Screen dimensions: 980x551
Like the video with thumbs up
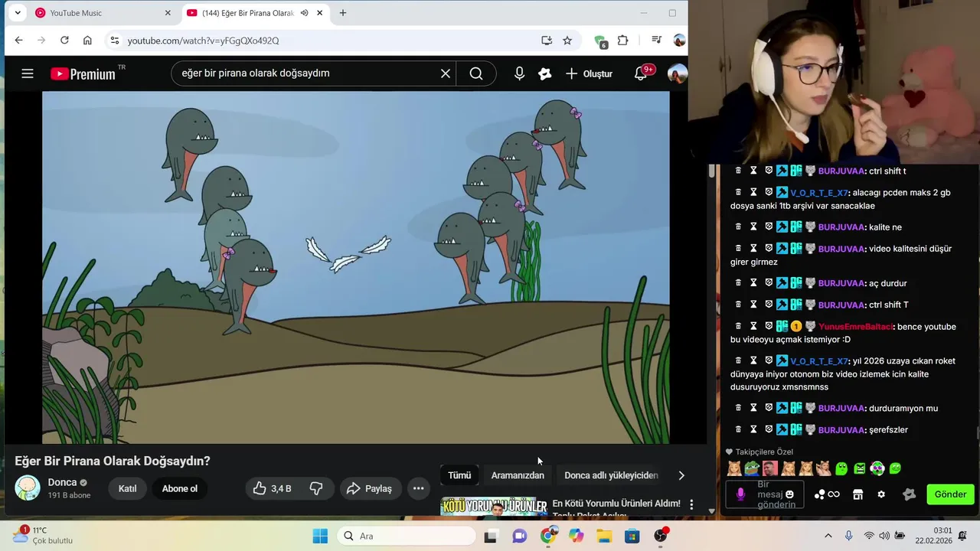[x=272, y=488]
